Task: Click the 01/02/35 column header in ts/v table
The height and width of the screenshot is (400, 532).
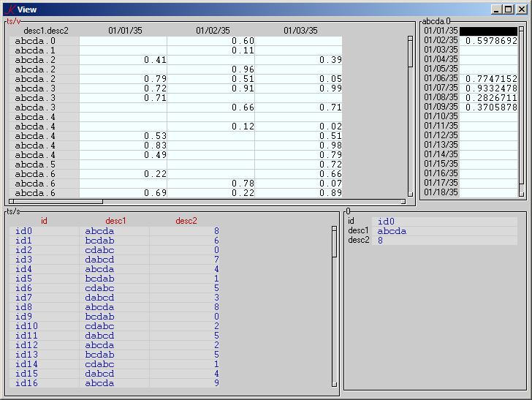Action: coord(213,31)
